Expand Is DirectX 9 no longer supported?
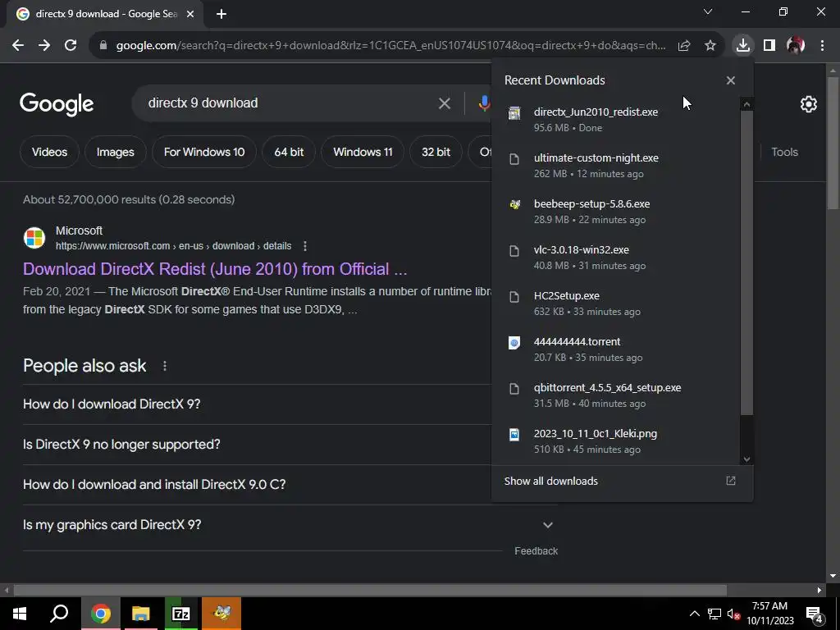The height and width of the screenshot is (630, 840). pos(257,444)
